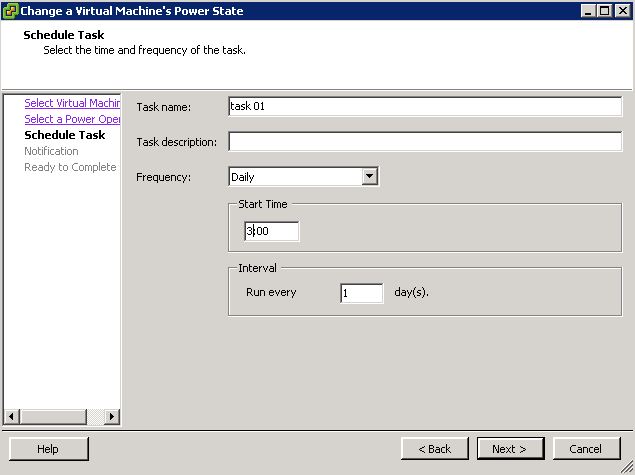Click the Notification step label
The height and width of the screenshot is (475, 635).
(x=51, y=151)
